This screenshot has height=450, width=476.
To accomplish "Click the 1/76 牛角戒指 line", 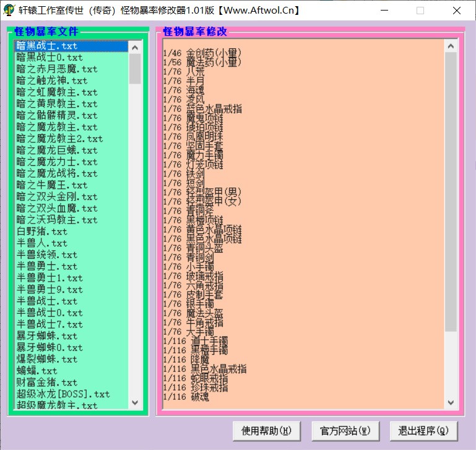I will [x=193, y=323].
